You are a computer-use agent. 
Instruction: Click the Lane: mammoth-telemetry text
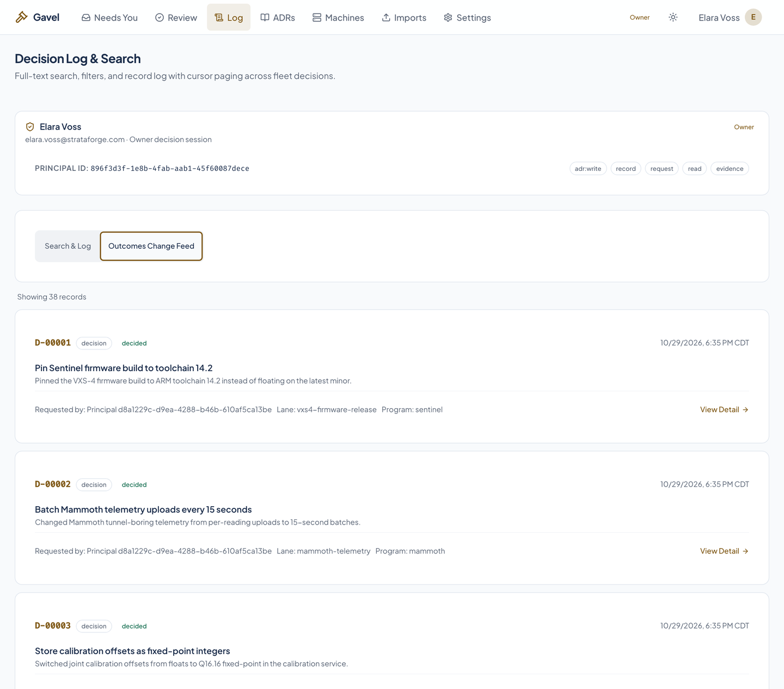tap(323, 551)
